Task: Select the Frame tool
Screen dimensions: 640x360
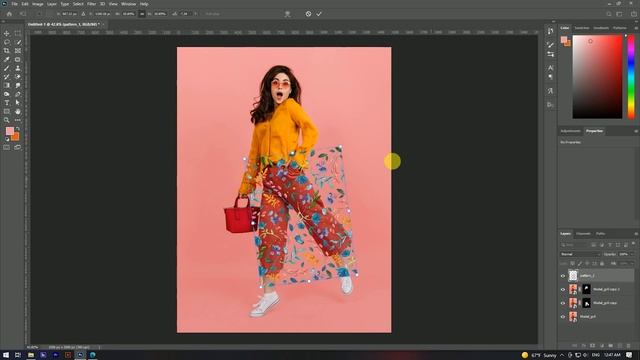Action: click(x=18, y=51)
